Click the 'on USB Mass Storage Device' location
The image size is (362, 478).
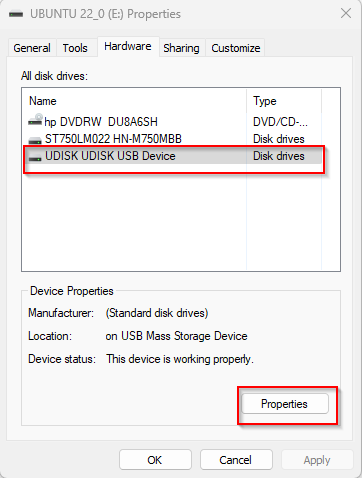tap(176, 336)
